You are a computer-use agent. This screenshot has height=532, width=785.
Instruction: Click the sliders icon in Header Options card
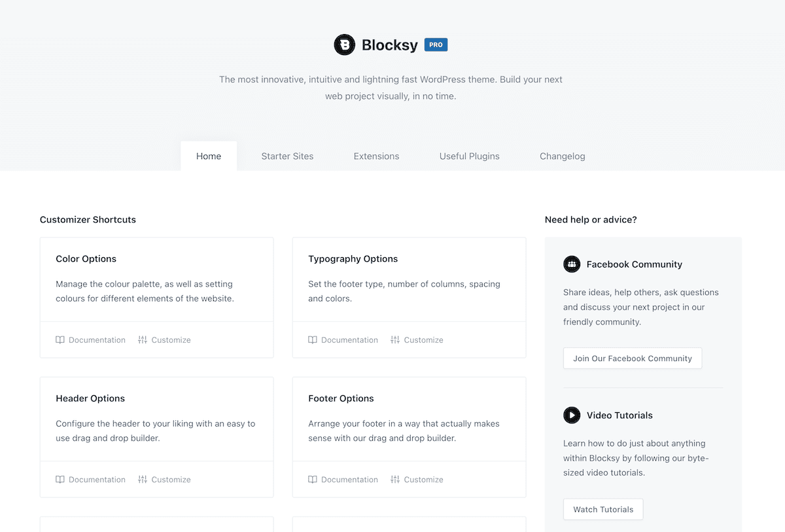click(143, 479)
